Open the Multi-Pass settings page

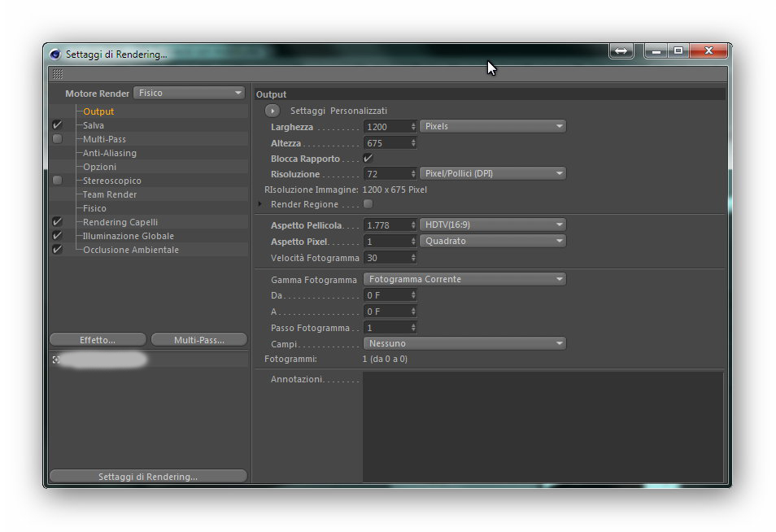point(104,139)
